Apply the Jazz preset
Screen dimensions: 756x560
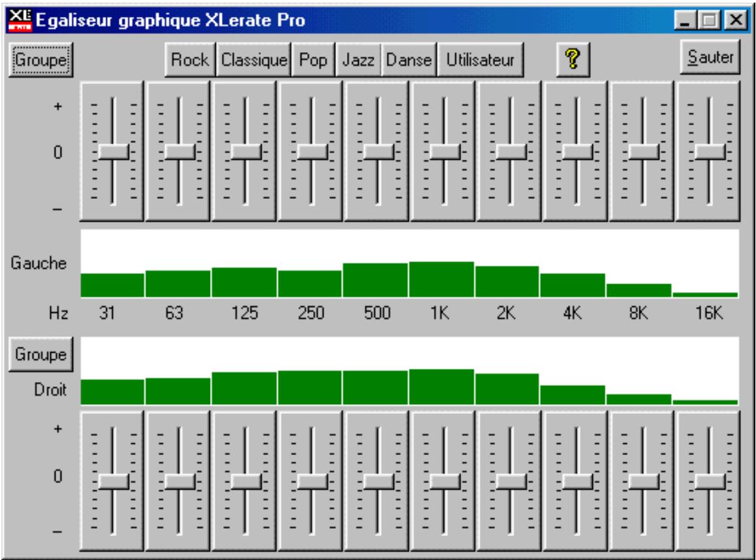358,60
